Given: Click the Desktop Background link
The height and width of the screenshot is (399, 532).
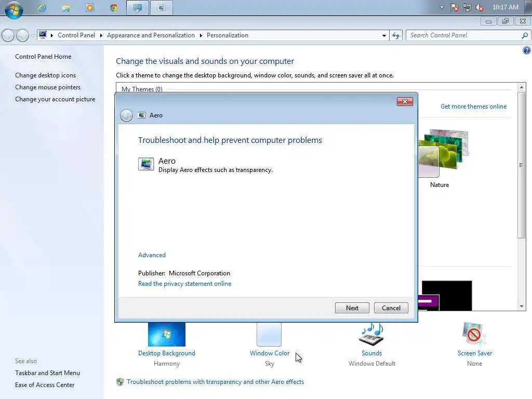Looking at the screenshot, I should tap(167, 353).
